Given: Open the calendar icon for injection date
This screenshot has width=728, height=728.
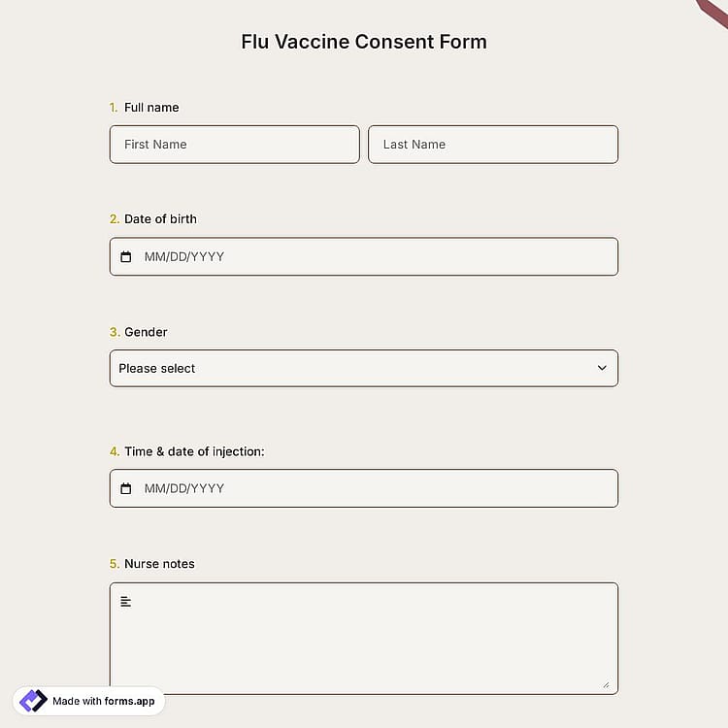Looking at the screenshot, I should click(126, 488).
